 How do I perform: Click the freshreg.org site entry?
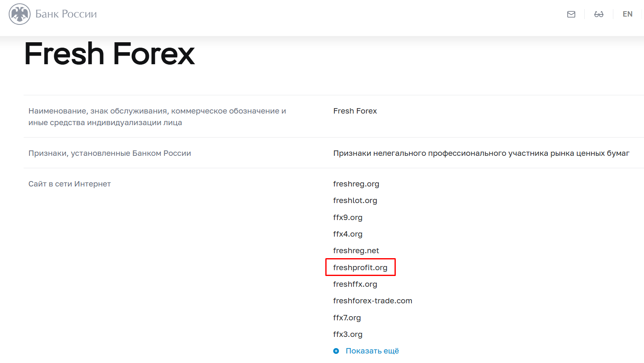pos(356,184)
